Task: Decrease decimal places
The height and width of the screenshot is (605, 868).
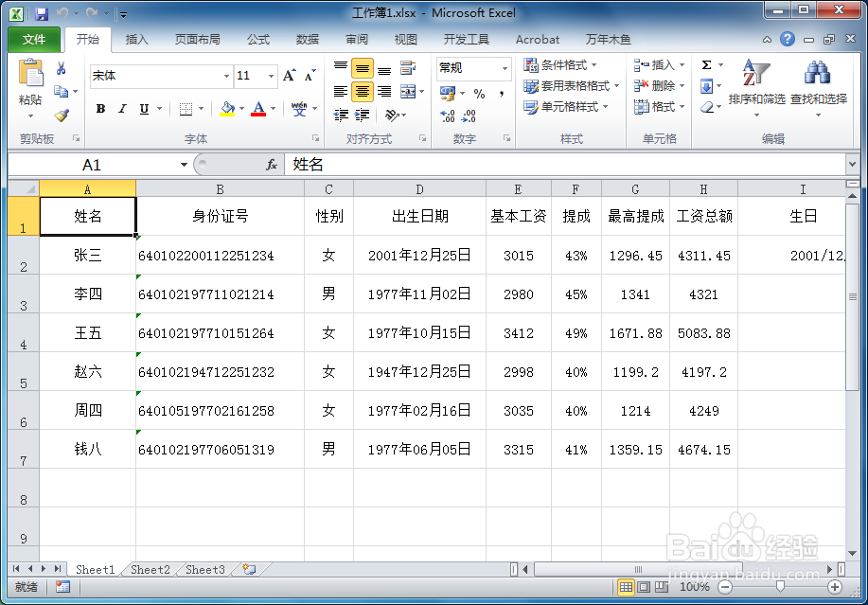Action: point(469,116)
